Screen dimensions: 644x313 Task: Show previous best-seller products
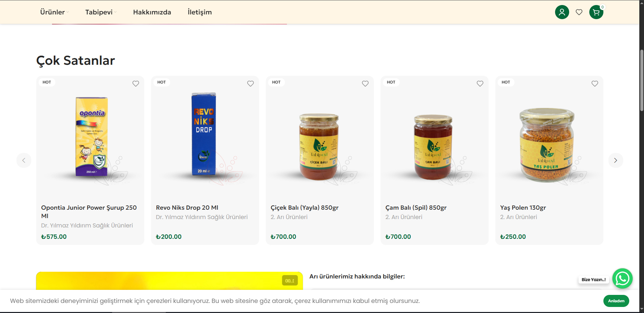click(24, 160)
